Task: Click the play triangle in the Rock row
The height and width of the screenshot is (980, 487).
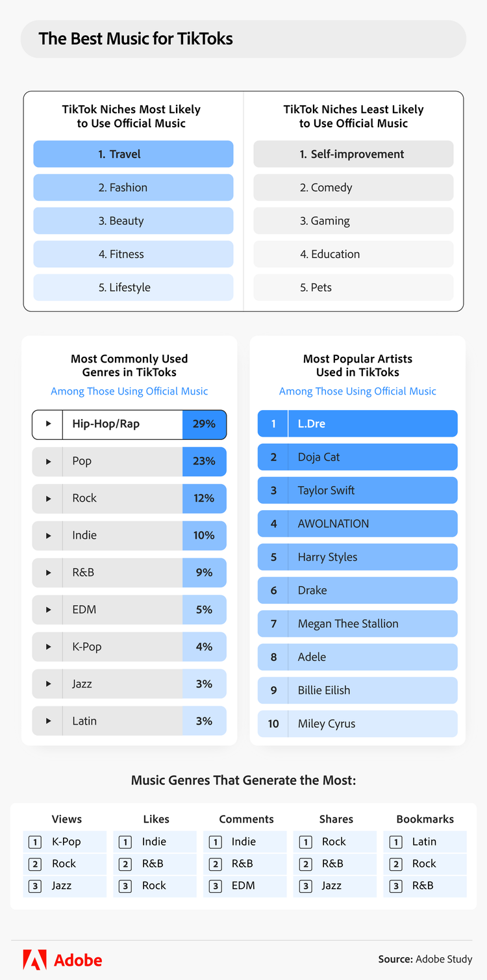Action: tap(48, 498)
